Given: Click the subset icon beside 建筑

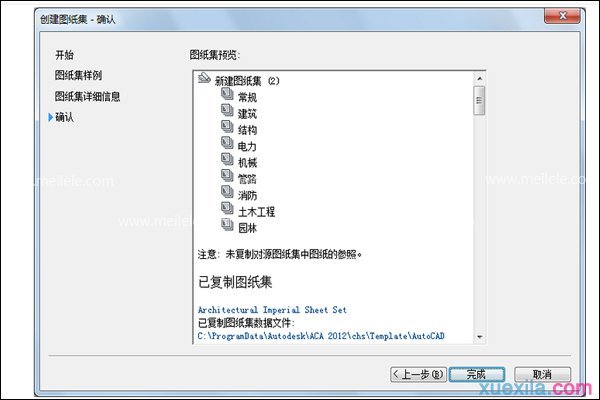Looking at the screenshot, I should point(227,113).
